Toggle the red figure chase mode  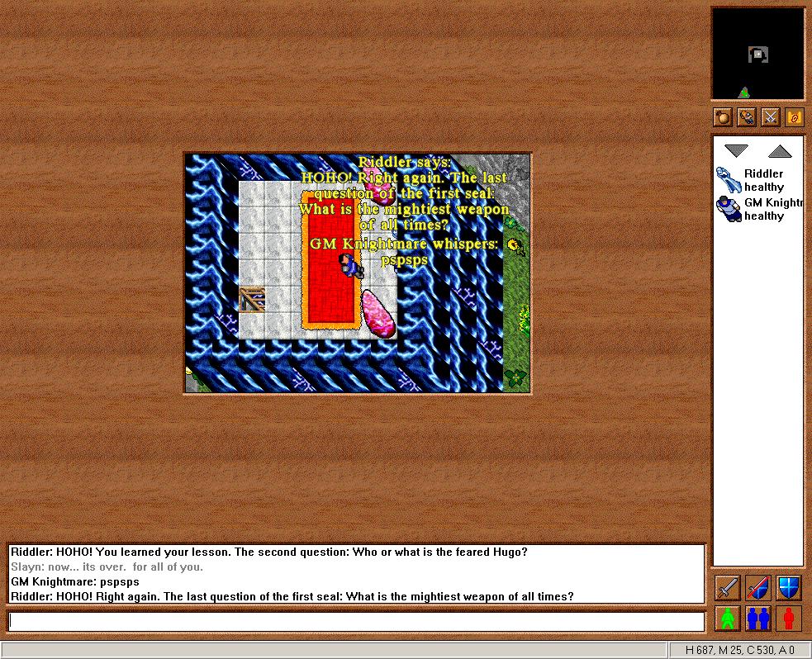[789, 618]
